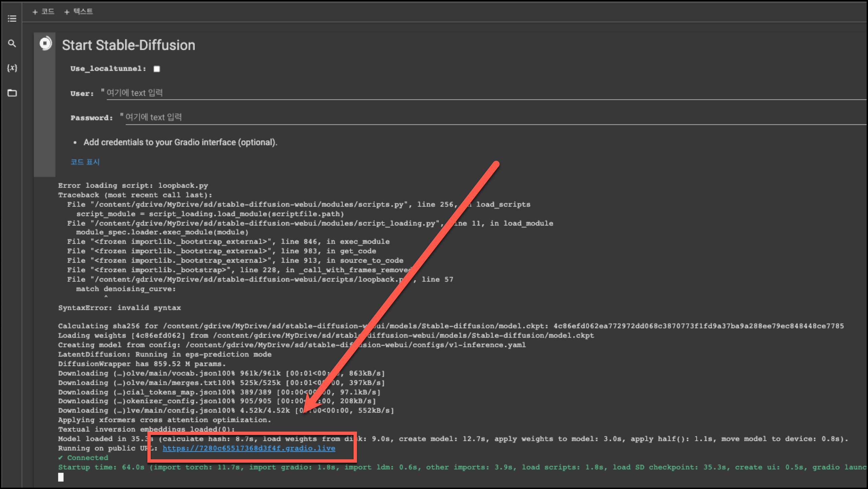
Task: Click the User text input field
Action: coord(473,93)
